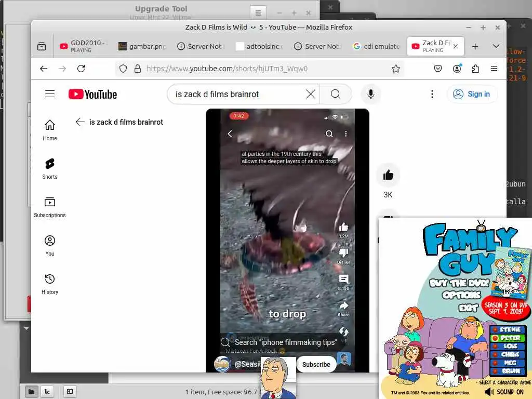Close the Zack D Films tab
The image size is (532, 399).
[456, 46]
